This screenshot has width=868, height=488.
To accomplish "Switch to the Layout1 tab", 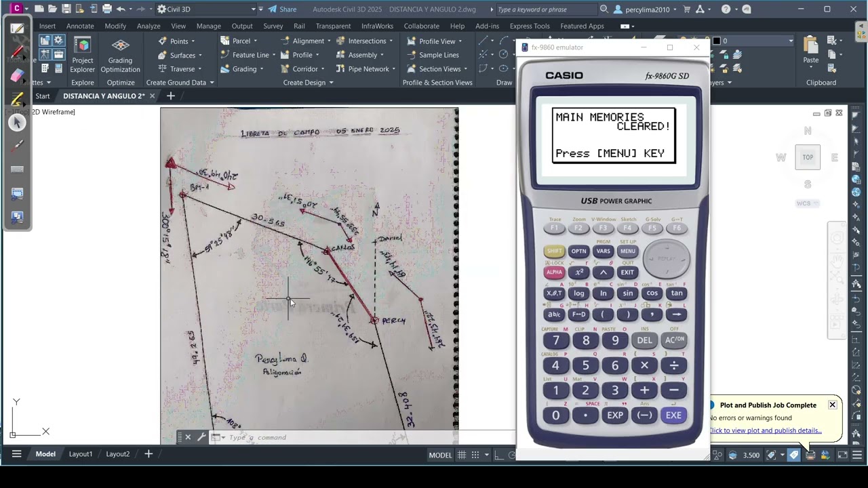I will 81,454.
